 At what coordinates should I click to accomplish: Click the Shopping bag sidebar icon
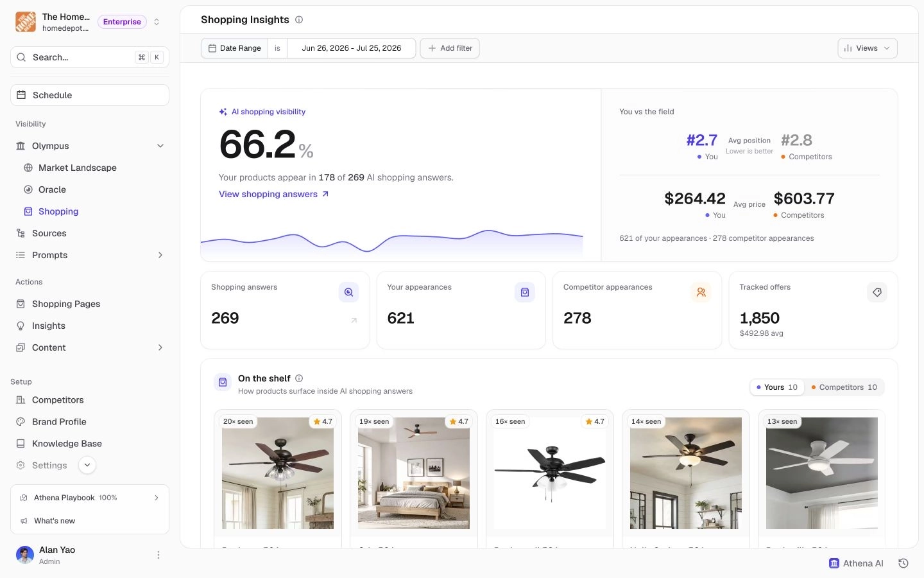[x=28, y=211]
